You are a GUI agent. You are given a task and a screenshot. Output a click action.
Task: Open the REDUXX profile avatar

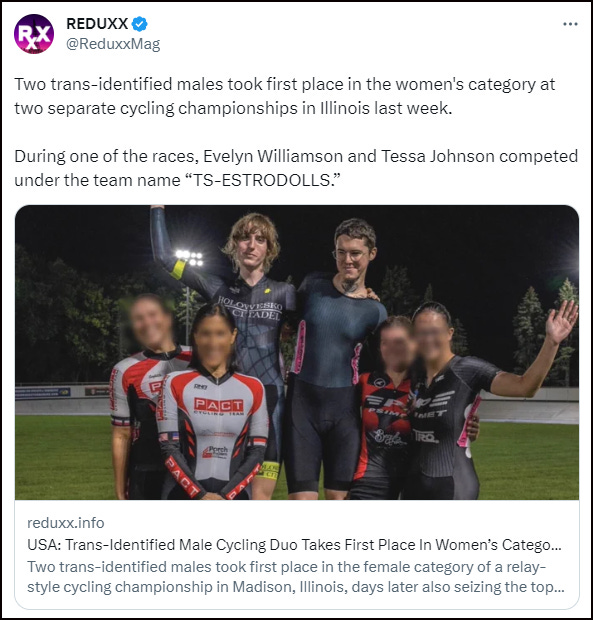pos(34,34)
